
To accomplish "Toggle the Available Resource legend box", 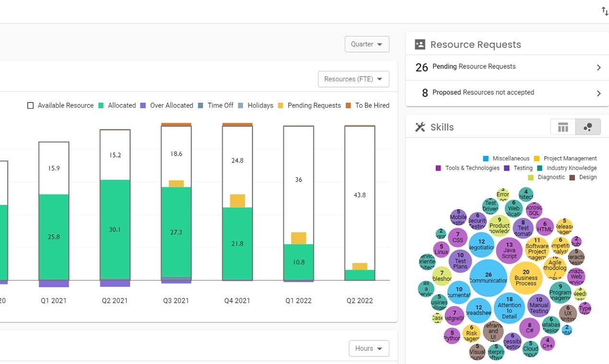I will pos(31,105).
